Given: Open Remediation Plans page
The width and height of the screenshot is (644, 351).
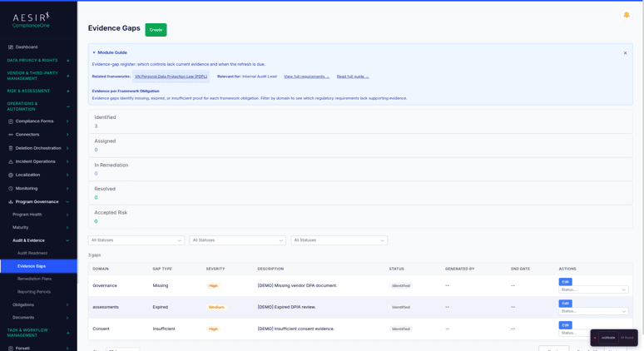Looking at the screenshot, I should (x=34, y=279).
